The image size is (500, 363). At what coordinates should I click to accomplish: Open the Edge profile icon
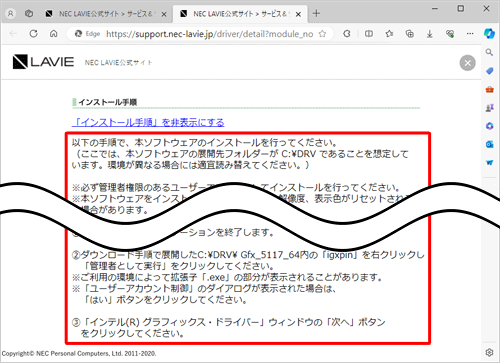(x=11, y=14)
